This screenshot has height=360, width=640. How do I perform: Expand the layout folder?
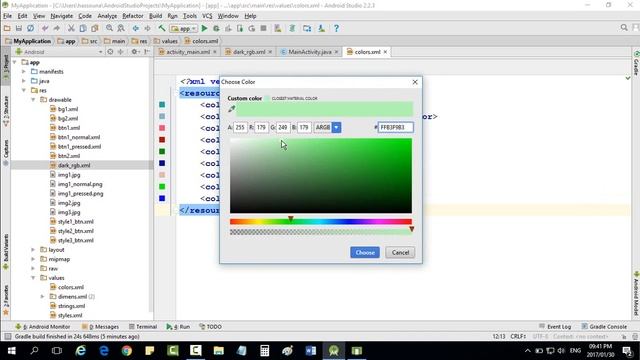coord(33,249)
